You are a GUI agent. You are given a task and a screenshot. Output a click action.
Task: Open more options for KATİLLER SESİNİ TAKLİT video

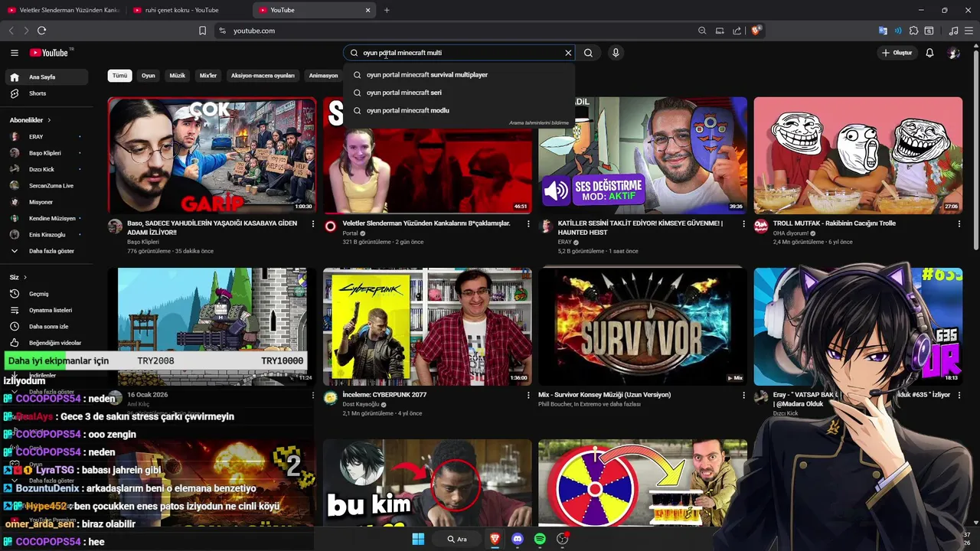743,224
